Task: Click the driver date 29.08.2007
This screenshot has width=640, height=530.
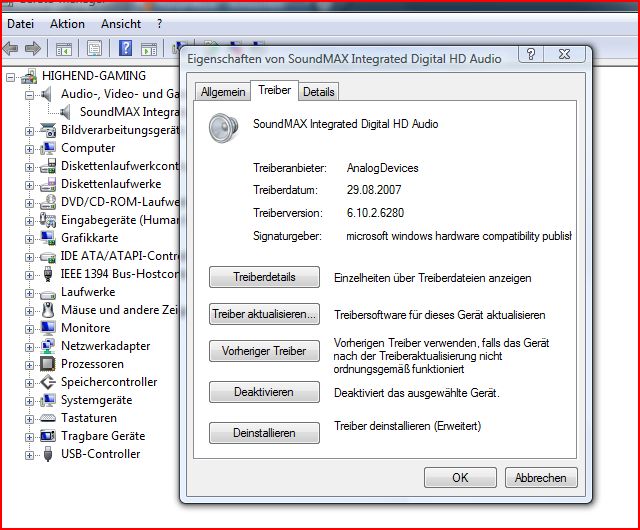Action: (374, 190)
